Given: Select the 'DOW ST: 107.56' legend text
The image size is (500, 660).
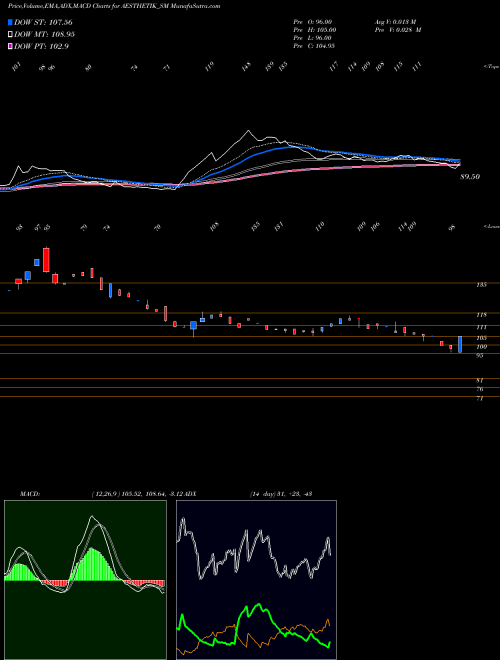Looking at the screenshot, I should pos(43,22).
